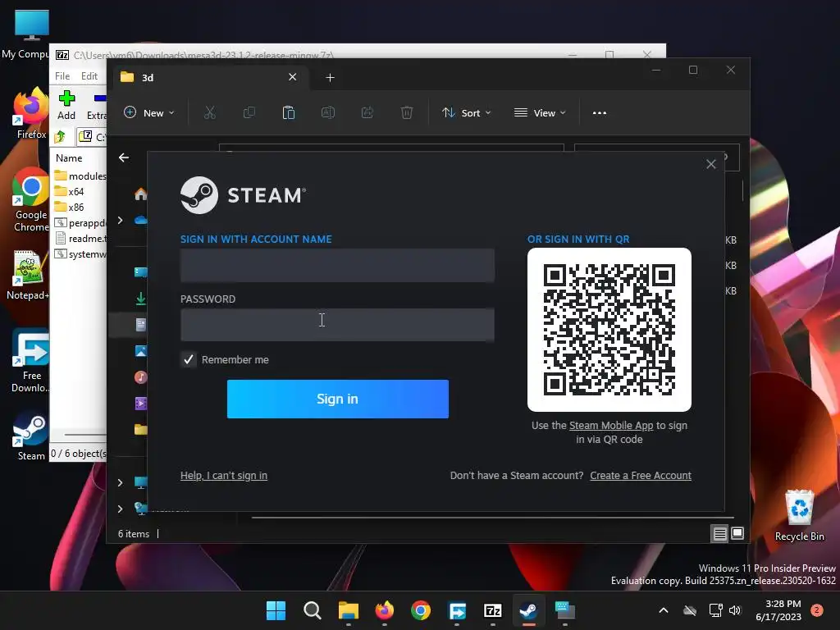The height and width of the screenshot is (630, 840).
Task: Close the Steam sign-in dialog
Action: click(x=711, y=164)
